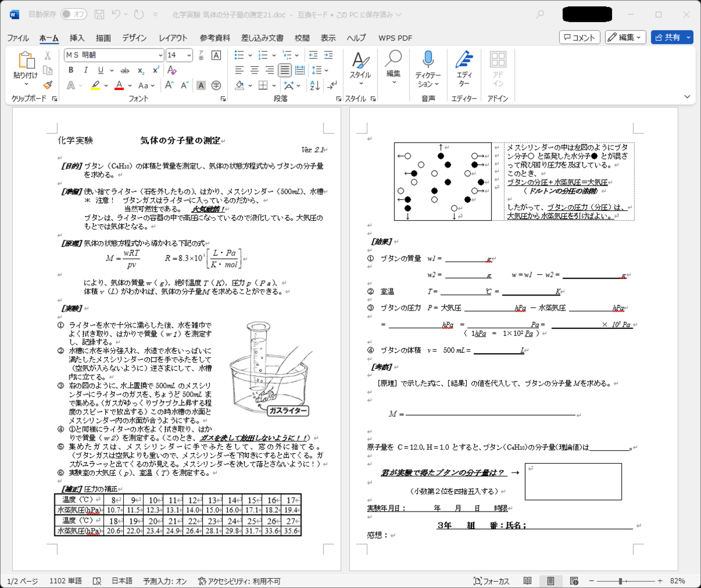The image size is (701, 588).
Task: Click the character border icon
Action: 216,55
